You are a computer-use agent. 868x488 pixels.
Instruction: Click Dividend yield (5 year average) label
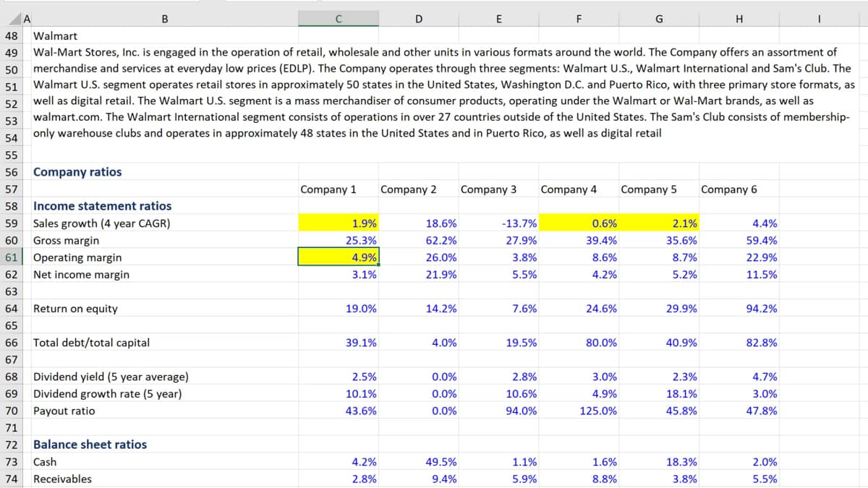(x=111, y=377)
